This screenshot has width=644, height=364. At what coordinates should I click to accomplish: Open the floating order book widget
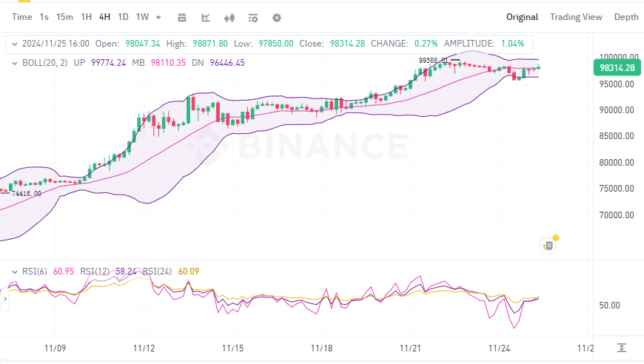click(549, 245)
